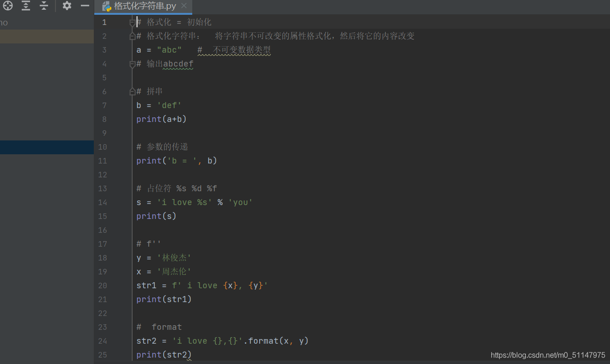Click the string '林俊杰'
This screenshot has height=364, width=610.
click(x=174, y=258)
